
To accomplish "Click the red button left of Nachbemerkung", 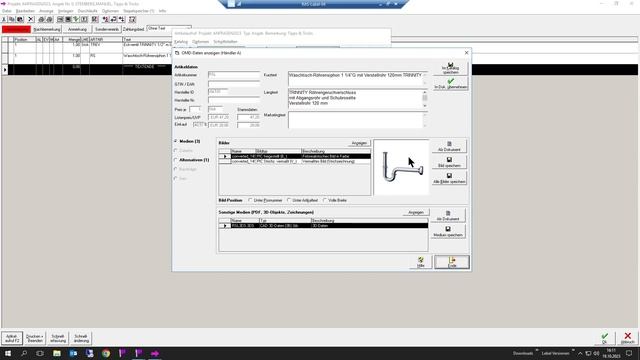I will pyautogui.click(x=16, y=29).
